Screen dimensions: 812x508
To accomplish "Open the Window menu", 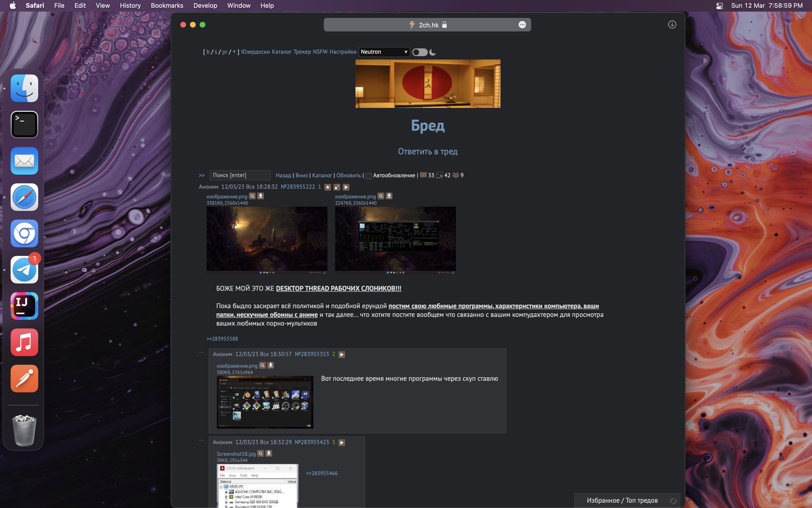I will click(239, 6).
